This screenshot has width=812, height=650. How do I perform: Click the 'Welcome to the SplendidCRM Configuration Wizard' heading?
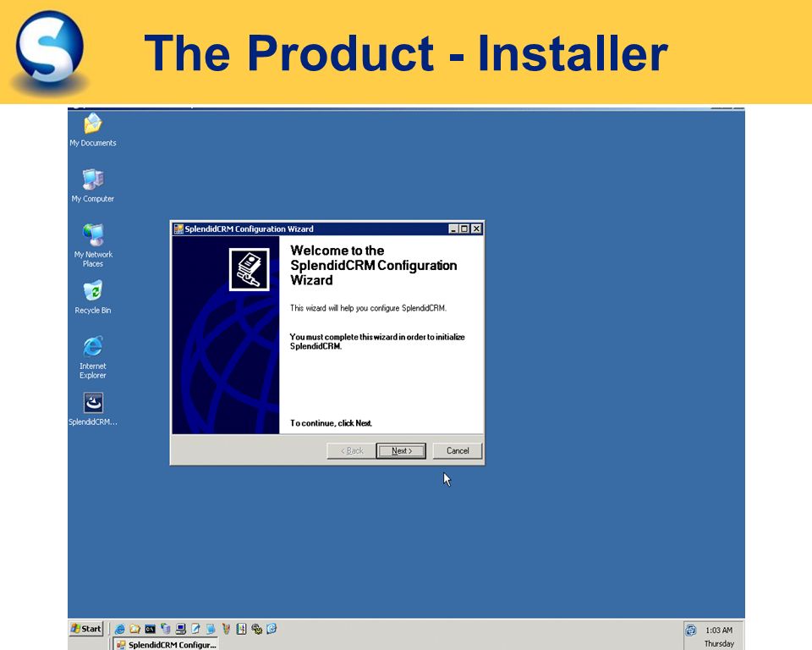373,266
